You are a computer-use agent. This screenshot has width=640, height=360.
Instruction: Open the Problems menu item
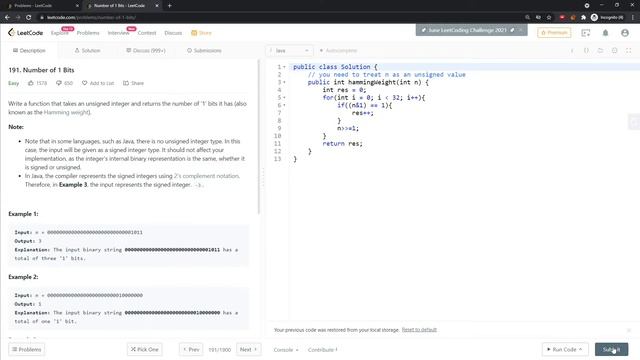88,33
